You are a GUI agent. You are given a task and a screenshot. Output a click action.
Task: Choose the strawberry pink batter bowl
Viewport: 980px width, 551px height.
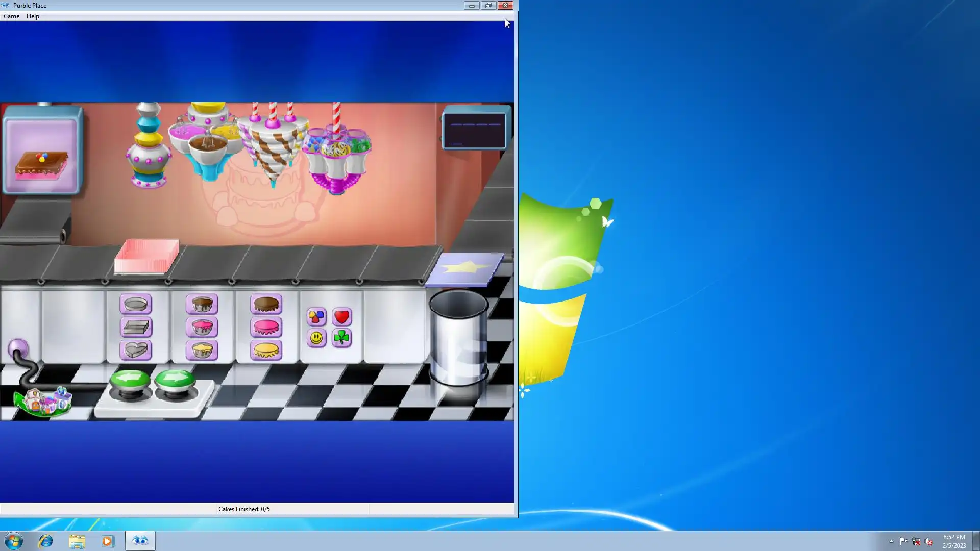202,327
